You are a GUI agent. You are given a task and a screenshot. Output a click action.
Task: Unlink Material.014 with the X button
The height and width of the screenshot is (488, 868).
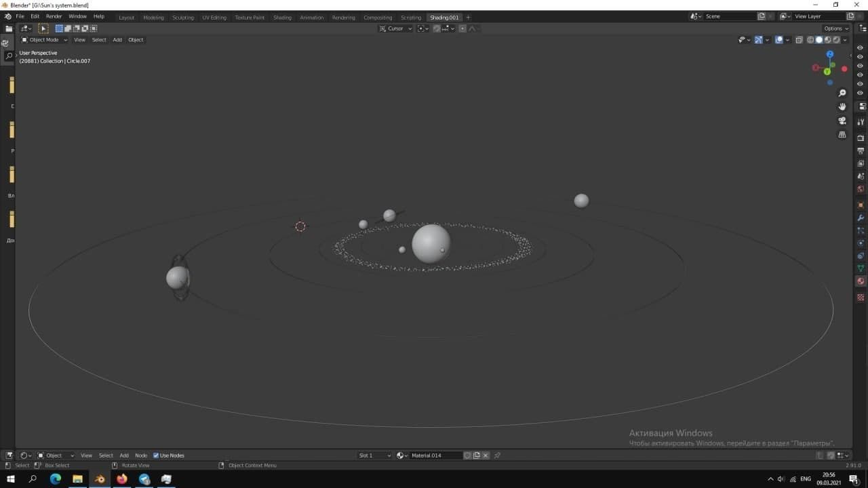pyautogui.click(x=486, y=455)
